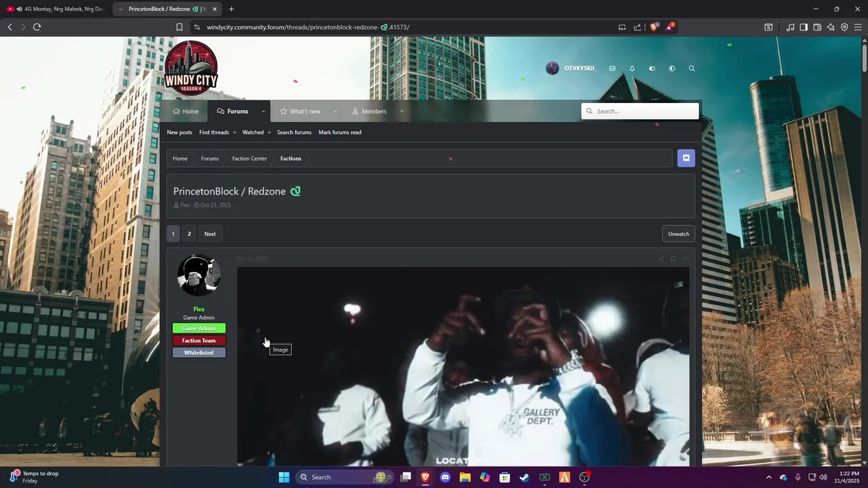Click the red Faction Team banner
This screenshot has height=488, width=868.
pyautogui.click(x=199, y=341)
